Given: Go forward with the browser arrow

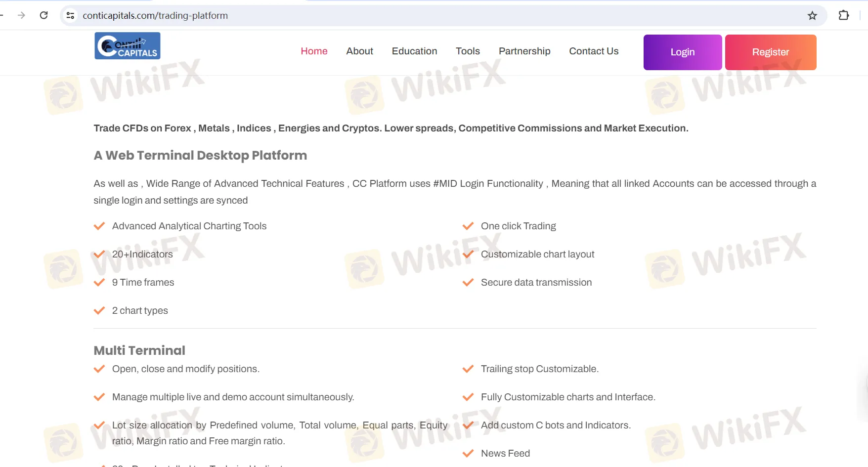Looking at the screenshot, I should tap(21, 15).
